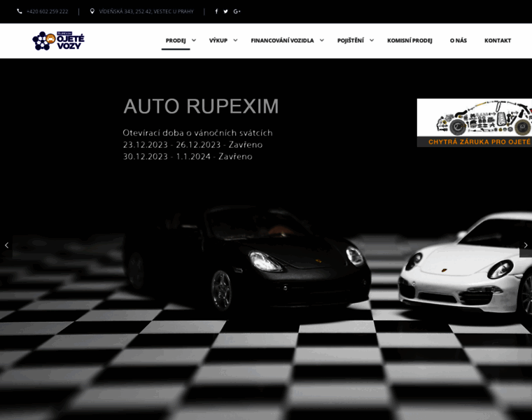Open the Pojištění menu item
532x420 pixels.
point(350,41)
